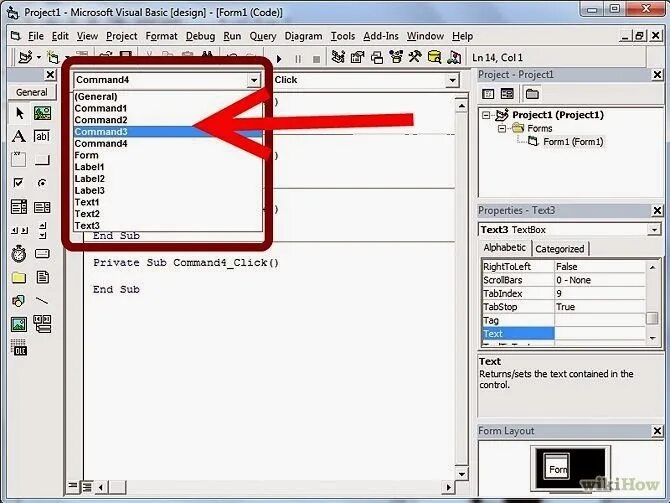Click the Break (pause) toolbar button

pos(298,59)
